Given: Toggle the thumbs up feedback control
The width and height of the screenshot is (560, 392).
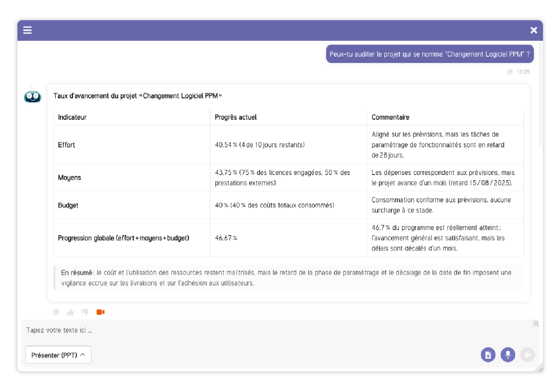Looking at the screenshot, I should 70,312.
